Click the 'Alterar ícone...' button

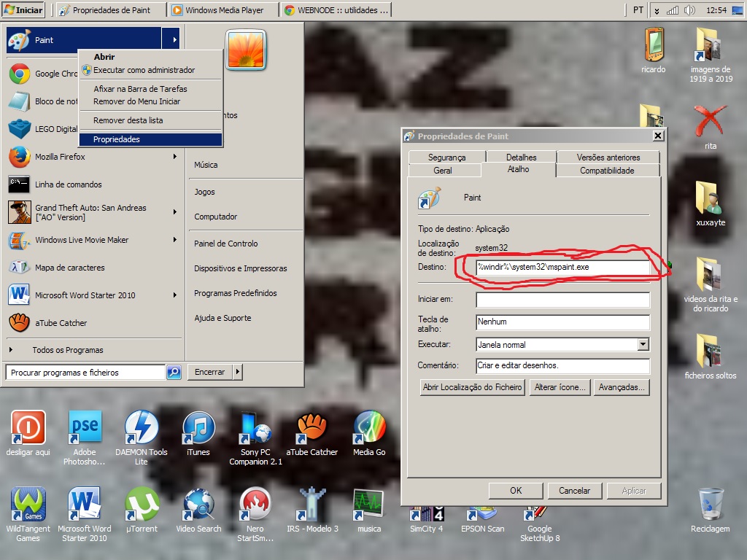pyautogui.click(x=560, y=387)
